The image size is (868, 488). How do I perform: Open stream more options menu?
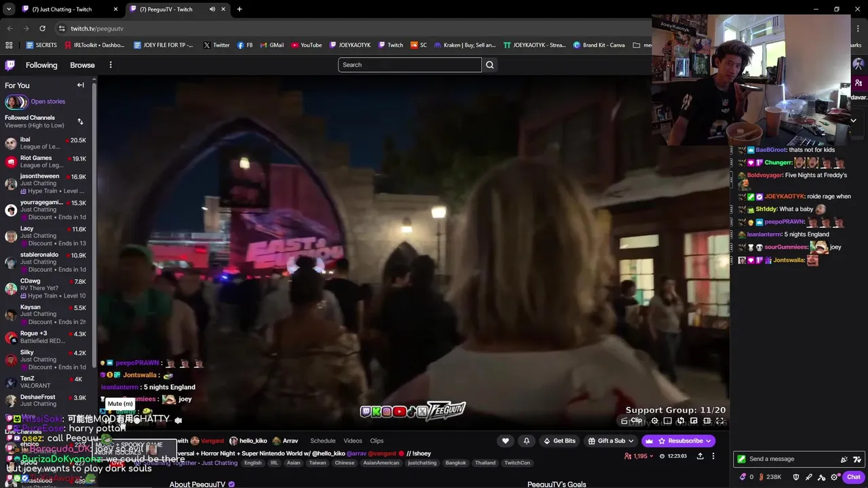coord(713,456)
